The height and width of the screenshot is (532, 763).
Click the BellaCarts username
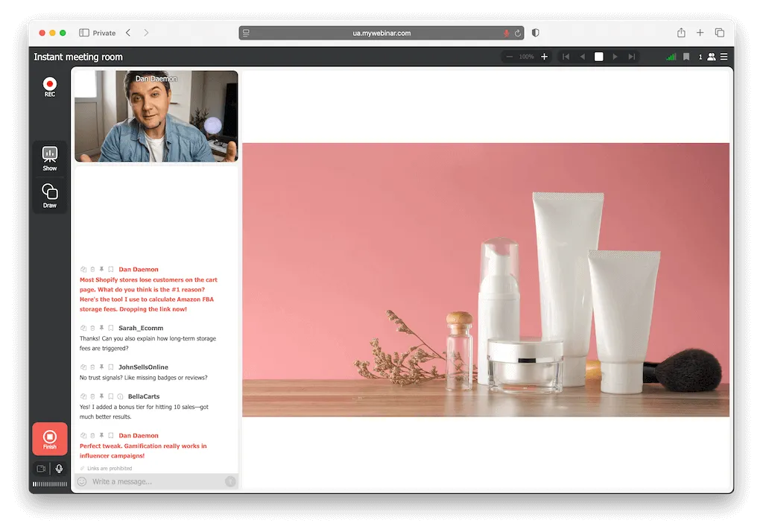[x=144, y=396]
